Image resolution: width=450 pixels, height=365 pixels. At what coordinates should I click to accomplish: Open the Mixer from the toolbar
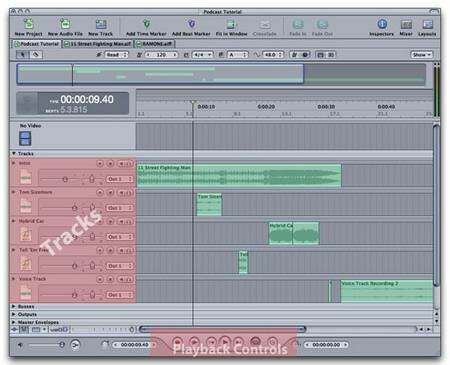tap(406, 24)
